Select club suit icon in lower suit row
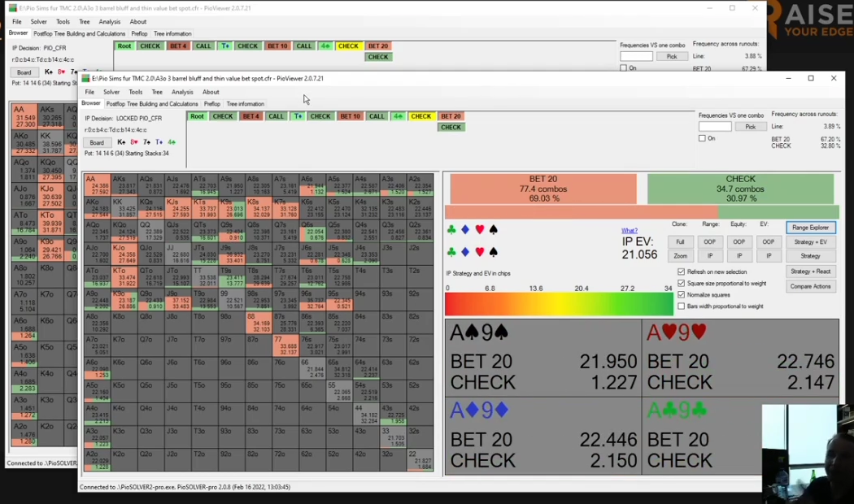Image resolution: width=854 pixels, height=504 pixels. [x=451, y=252]
